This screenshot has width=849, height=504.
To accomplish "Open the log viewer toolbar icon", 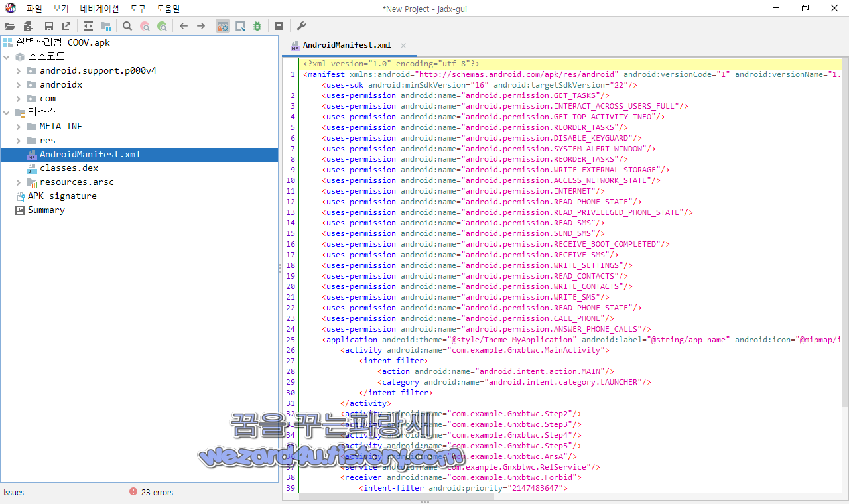I will pos(279,26).
